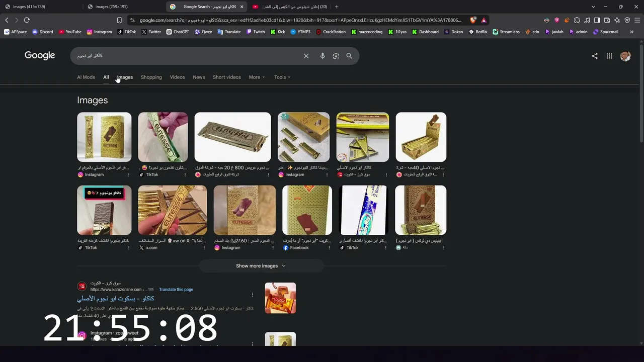Search by image with Google Lens
The image size is (644, 362).
[336, 56]
